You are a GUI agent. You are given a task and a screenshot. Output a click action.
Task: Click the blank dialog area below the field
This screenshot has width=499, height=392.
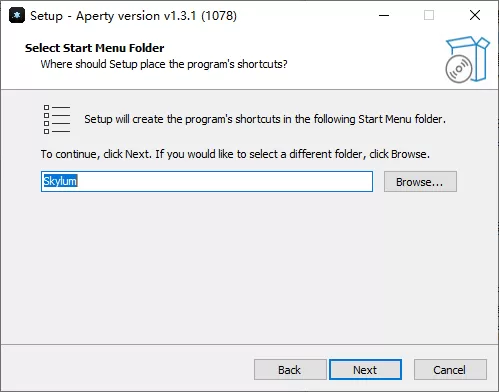[x=249, y=267]
